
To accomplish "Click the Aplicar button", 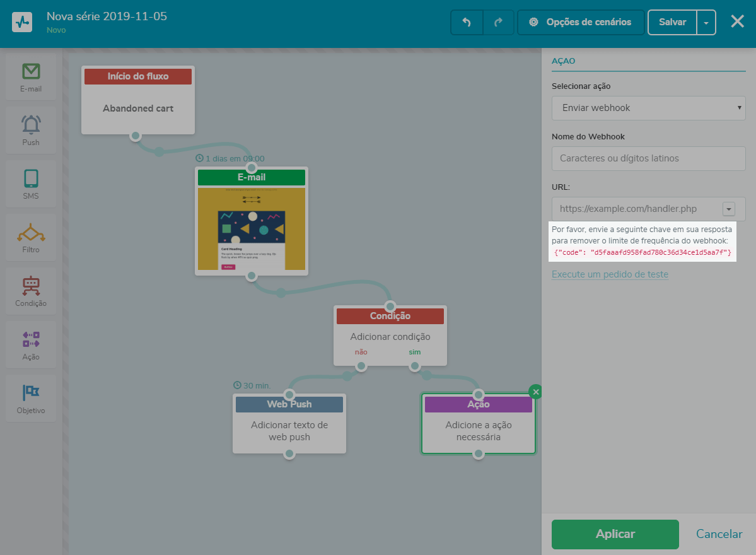I will (x=615, y=534).
